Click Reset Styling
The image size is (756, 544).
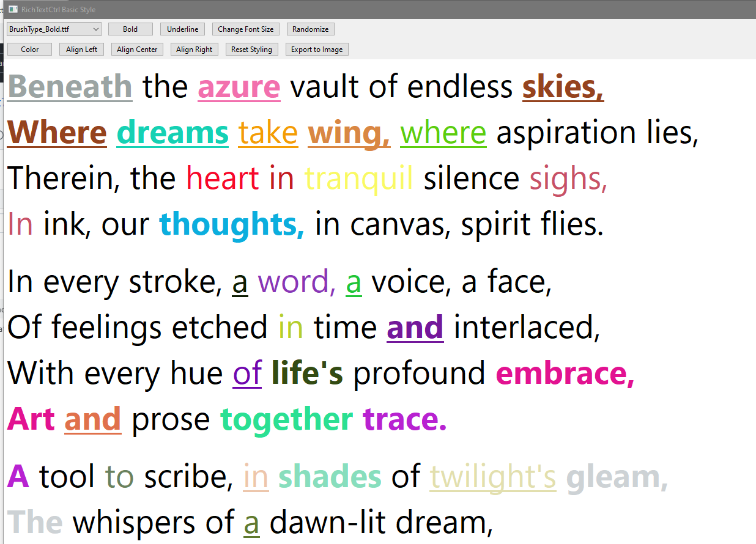coord(251,49)
